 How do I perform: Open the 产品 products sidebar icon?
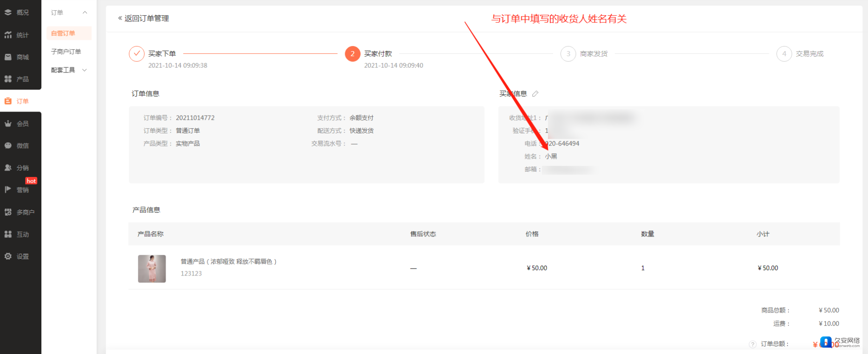point(8,79)
